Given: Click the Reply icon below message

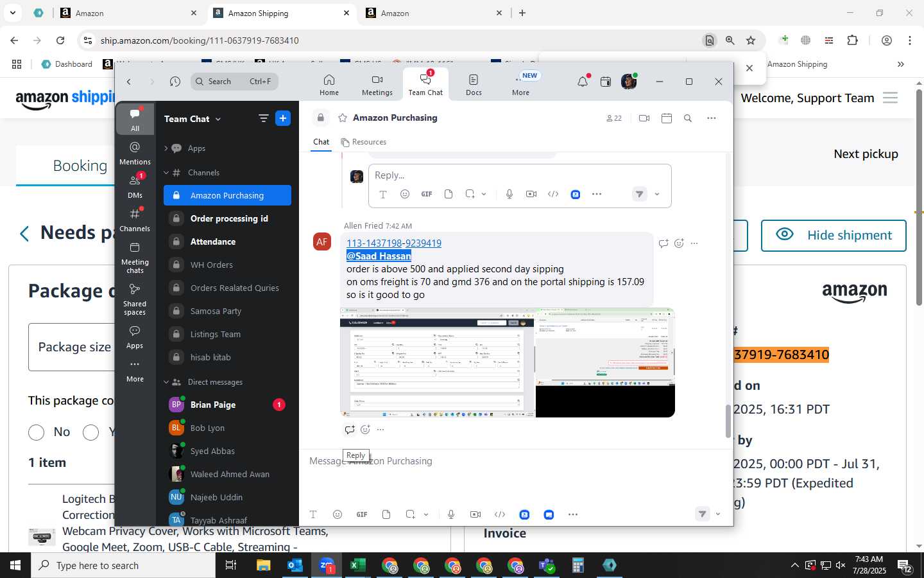Looking at the screenshot, I should 350,430.
